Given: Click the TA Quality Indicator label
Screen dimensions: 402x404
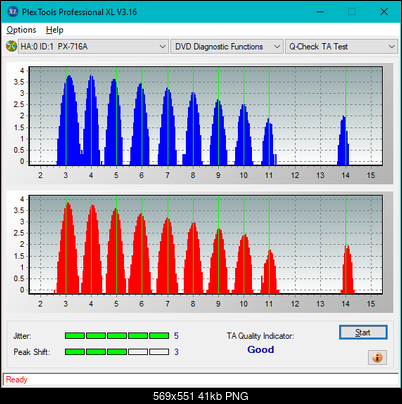Looking at the screenshot, I should 260,336.
